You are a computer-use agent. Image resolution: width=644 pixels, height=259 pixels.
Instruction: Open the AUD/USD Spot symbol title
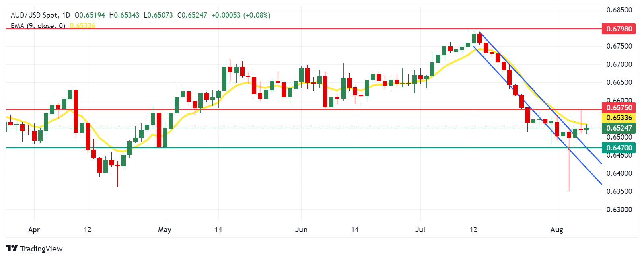click(34, 15)
